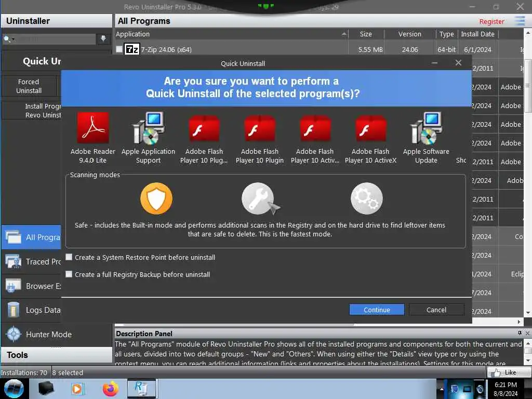532x399 pixels.
Task: Cancel the Quick Uninstall dialog
Action: (436, 310)
